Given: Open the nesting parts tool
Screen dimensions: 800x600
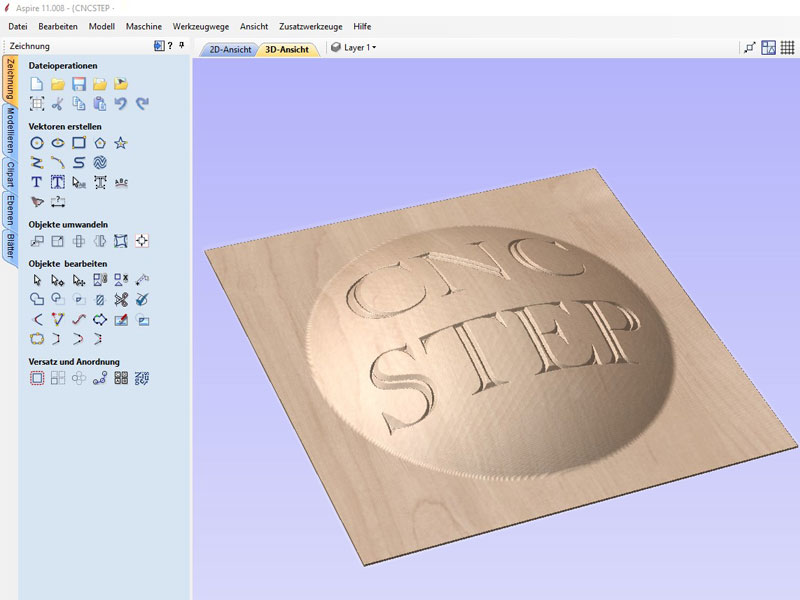Looking at the screenshot, I should click(x=142, y=378).
